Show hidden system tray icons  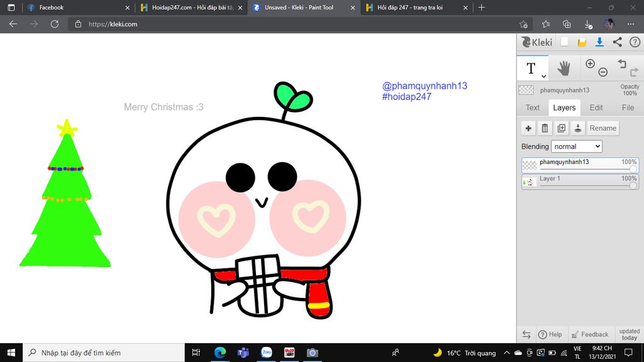pyautogui.click(x=506, y=353)
